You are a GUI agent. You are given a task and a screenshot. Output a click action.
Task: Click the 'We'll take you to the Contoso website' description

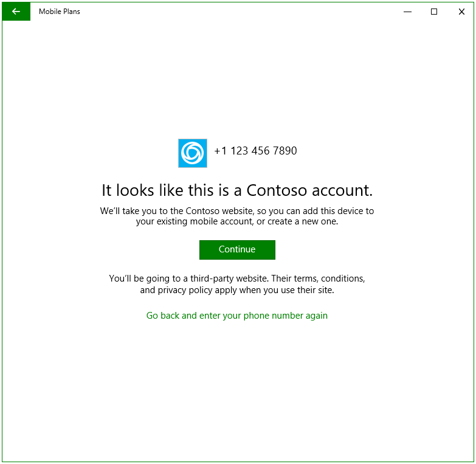(x=237, y=216)
